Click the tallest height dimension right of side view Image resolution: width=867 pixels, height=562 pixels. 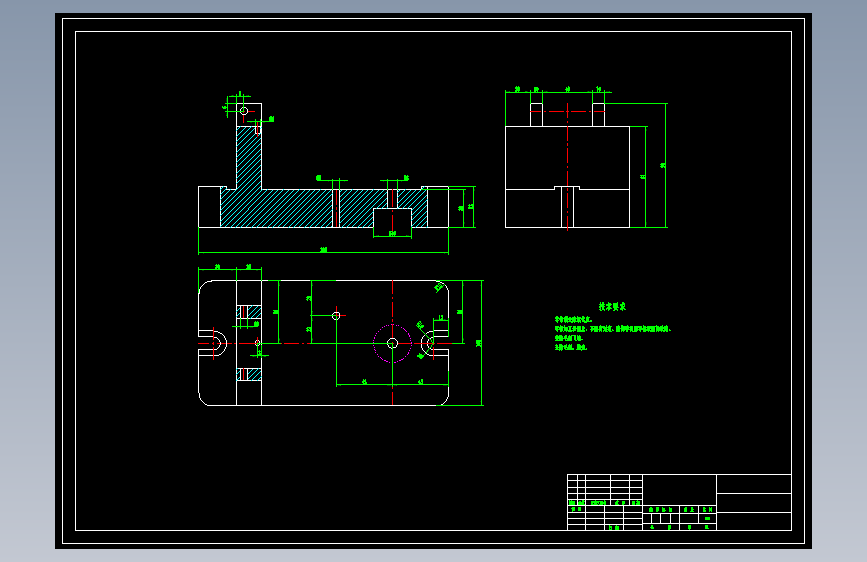point(664,165)
